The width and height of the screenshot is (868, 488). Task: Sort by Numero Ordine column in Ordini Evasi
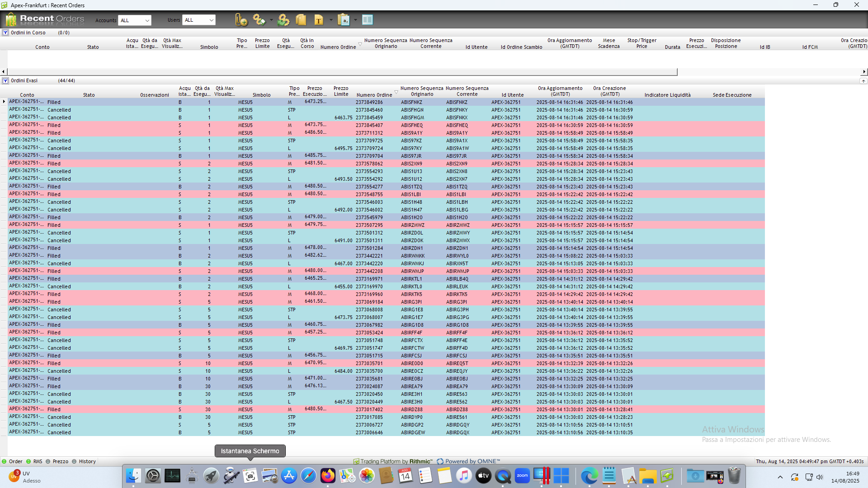374,95
